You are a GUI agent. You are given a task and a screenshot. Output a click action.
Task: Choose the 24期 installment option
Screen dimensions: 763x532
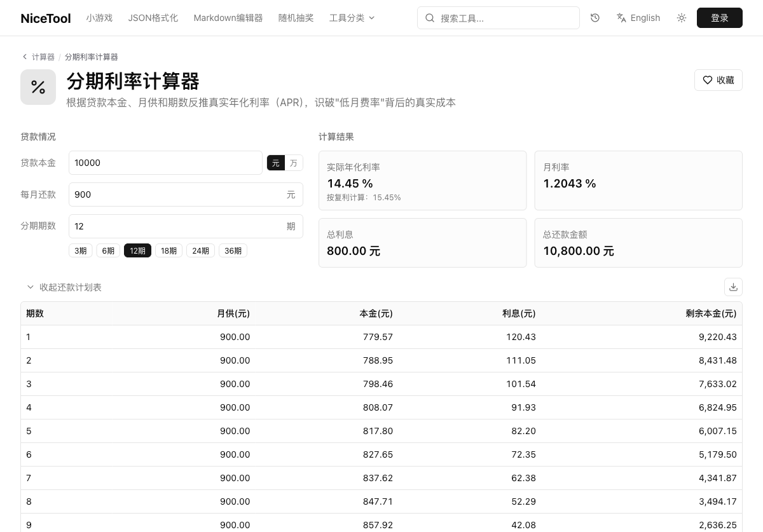pos(200,250)
